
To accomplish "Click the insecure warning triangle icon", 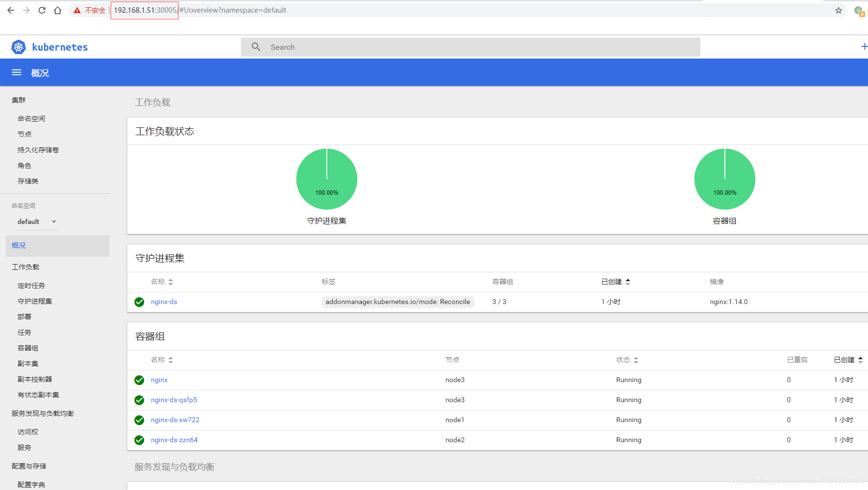I will [77, 10].
